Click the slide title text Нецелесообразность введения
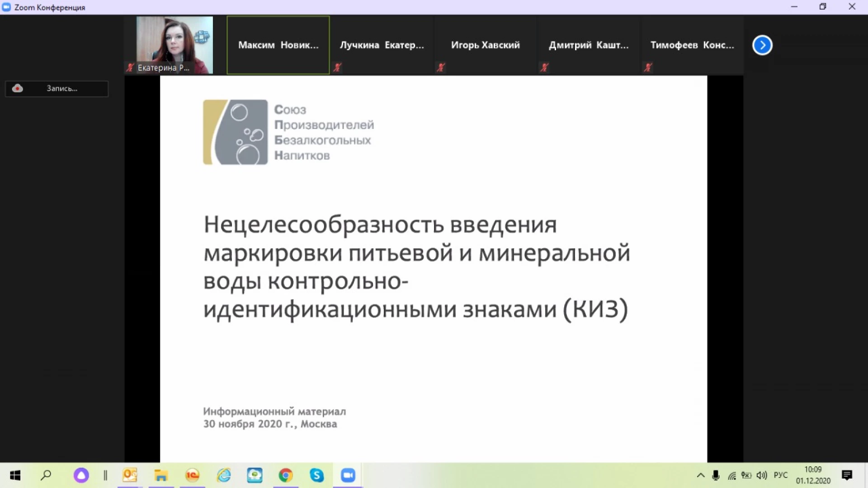The height and width of the screenshot is (488, 868). (380, 224)
